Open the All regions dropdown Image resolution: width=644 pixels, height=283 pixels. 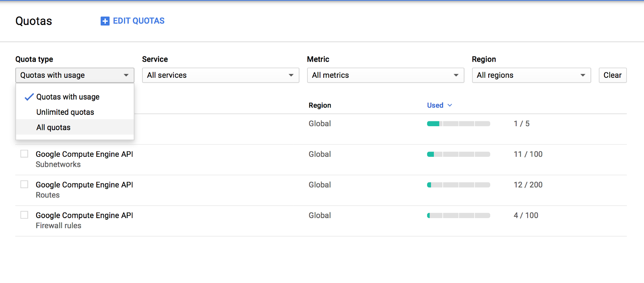tap(531, 75)
